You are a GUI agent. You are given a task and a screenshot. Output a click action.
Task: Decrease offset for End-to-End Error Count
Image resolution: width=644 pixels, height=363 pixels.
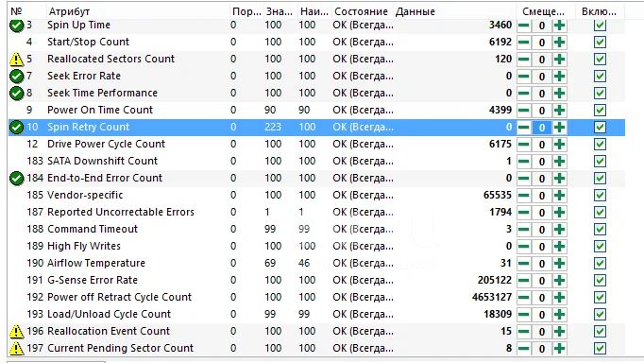pyautogui.click(x=523, y=179)
